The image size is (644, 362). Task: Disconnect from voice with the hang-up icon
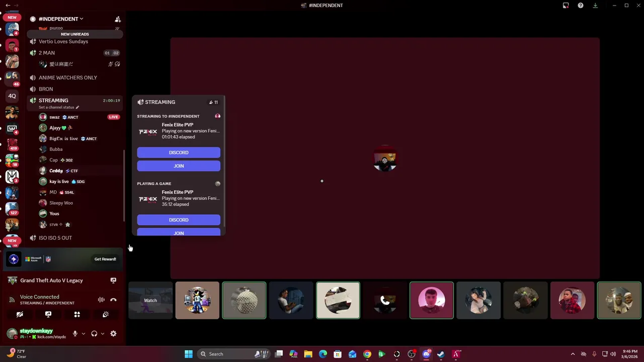tap(113, 300)
